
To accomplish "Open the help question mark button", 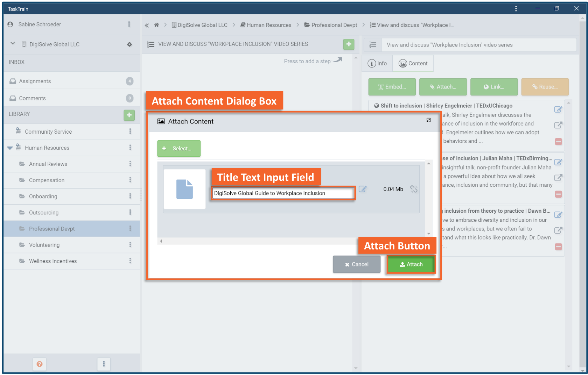I will [x=40, y=364].
